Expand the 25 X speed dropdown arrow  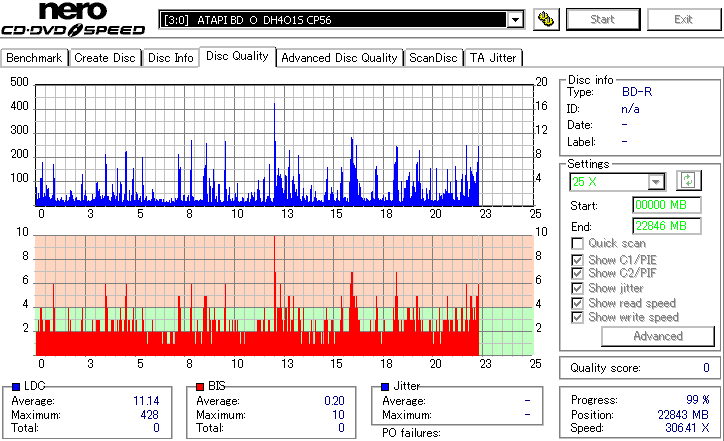click(x=656, y=182)
